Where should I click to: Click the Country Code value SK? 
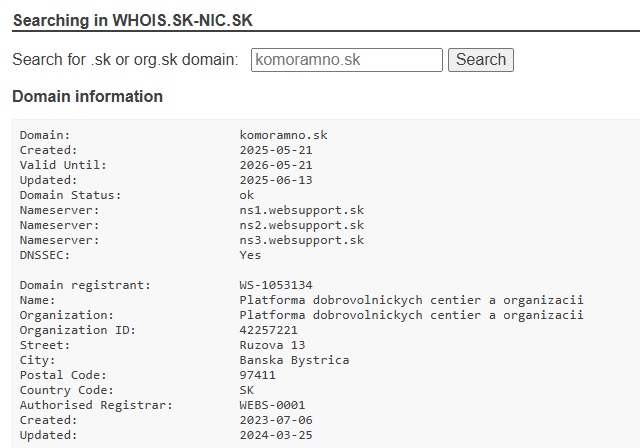tap(247, 390)
